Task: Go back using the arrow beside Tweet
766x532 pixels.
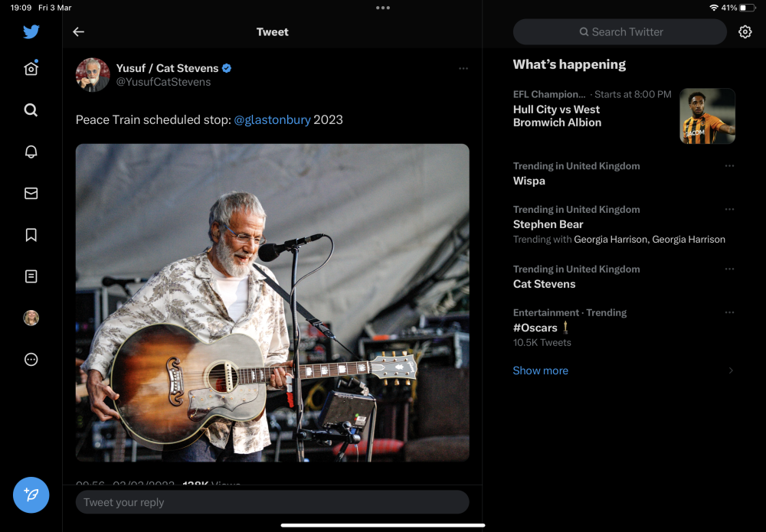Action: (x=79, y=31)
